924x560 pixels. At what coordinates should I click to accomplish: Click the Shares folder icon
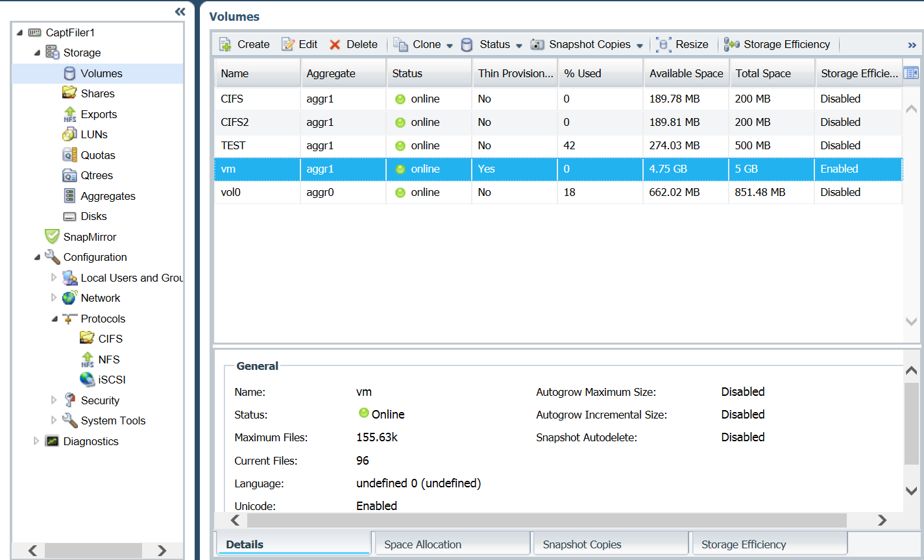[69, 93]
